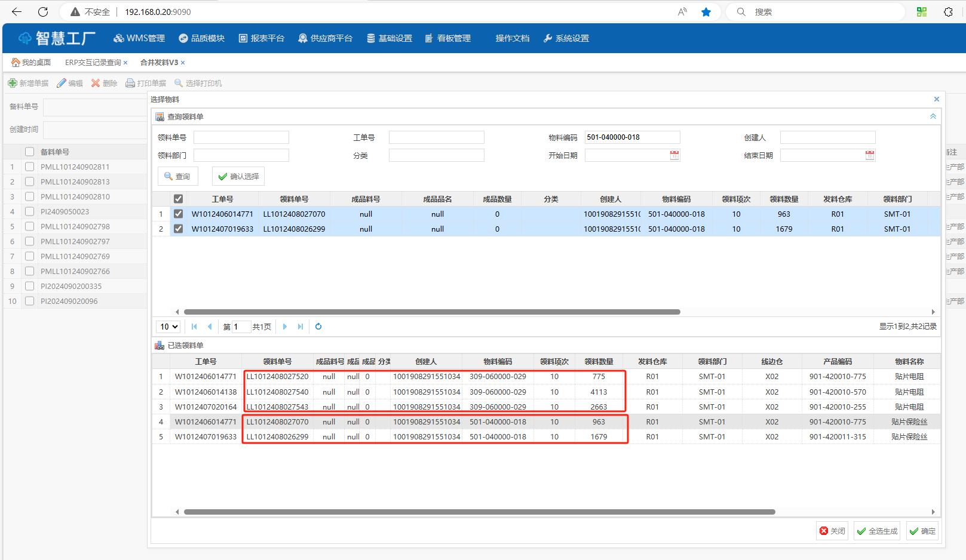The height and width of the screenshot is (560, 966).
Task: Check the box for PMLL101240902811
Action: click(29, 167)
